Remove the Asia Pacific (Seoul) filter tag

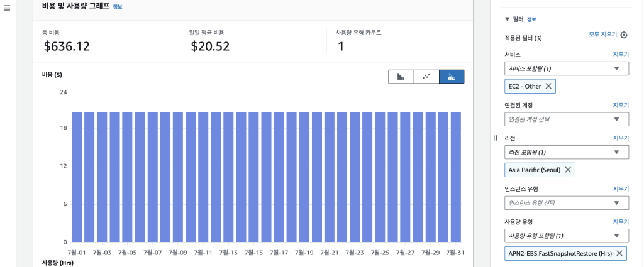(x=568, y=170)
